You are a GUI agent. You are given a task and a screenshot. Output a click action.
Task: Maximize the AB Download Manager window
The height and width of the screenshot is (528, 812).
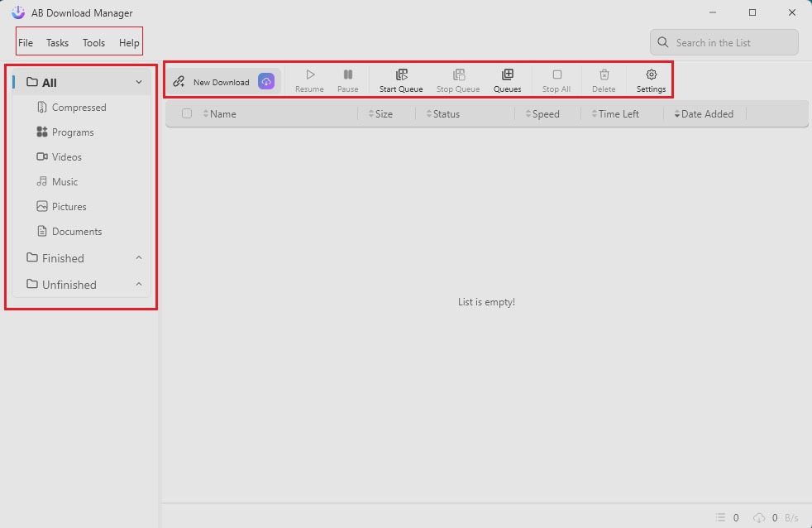click(x=752, y=12)
